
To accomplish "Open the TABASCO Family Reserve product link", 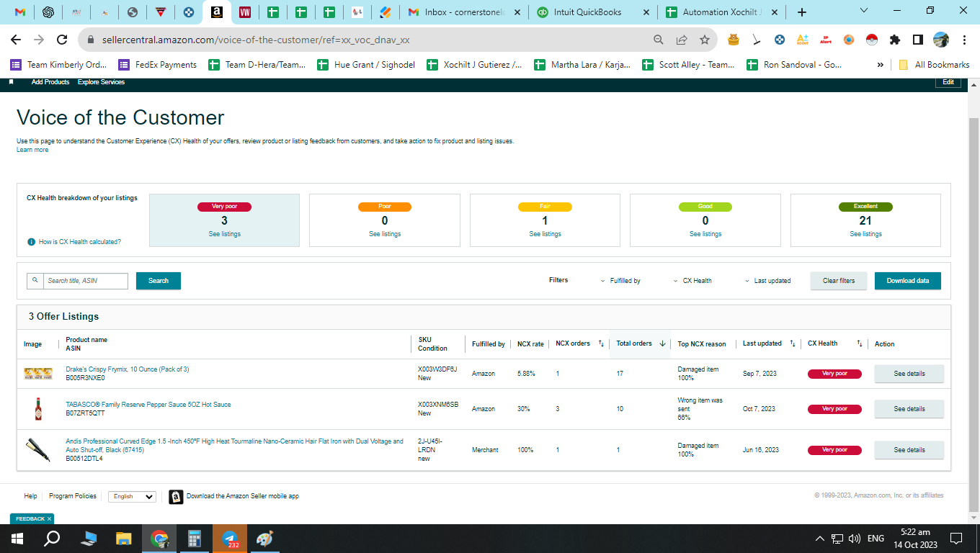I will [x=148, y=405].
